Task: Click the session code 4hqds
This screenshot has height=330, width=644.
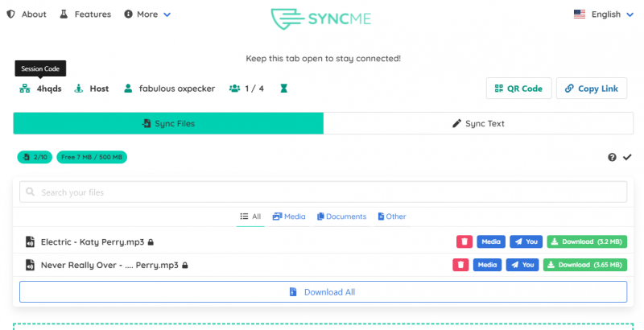Action: pyautogui.click(x=49, y=89)
